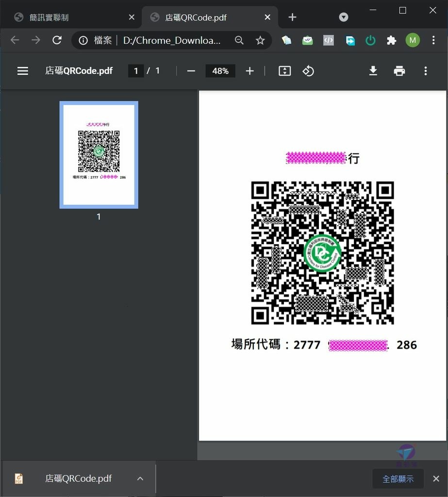Click the address bar file path
This screenshot has height=497, width=448.
click(x=171, y=40)
